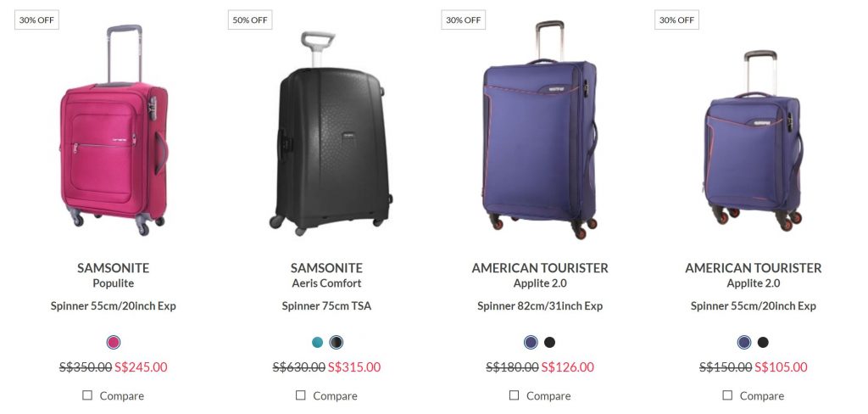
Task: Open Spinner 82cm/31inch Exp product link
Action: point(540,306)
